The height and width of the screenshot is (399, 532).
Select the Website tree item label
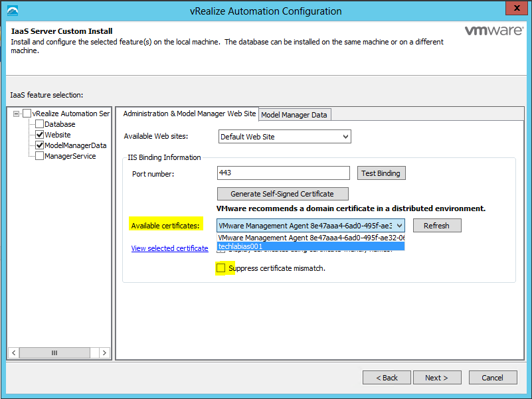[x=58, y=135]
